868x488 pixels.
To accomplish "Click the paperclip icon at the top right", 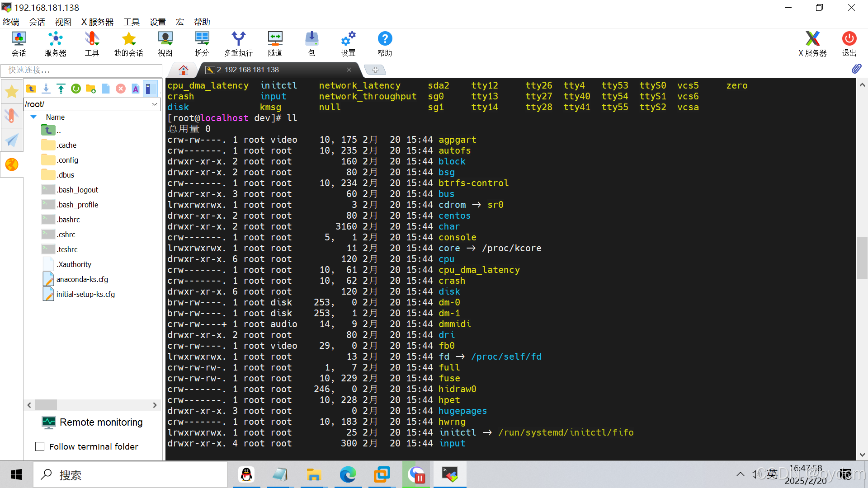I will [856, 69].
